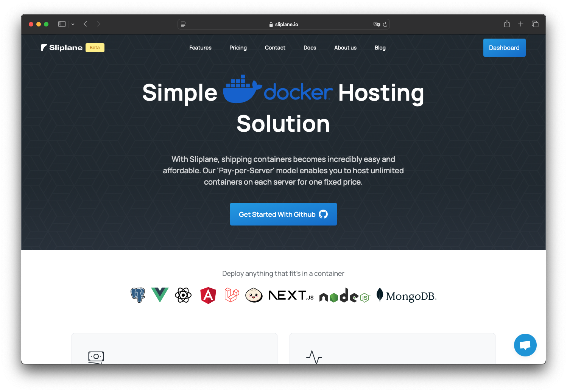Viewport: 567px width, 392px height.
Task: Click the sliplane.io address bar
Action: click(x=283, y=24)
